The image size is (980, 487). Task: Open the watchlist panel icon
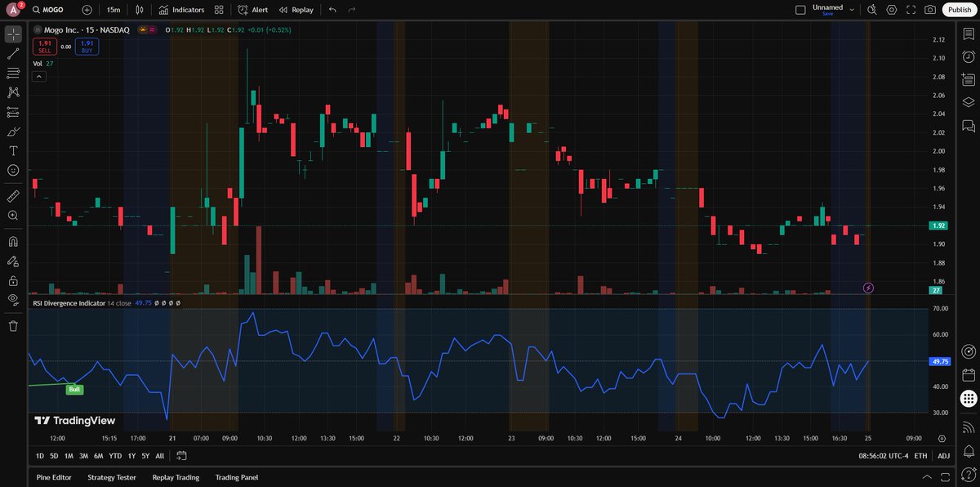pos(969,34)
